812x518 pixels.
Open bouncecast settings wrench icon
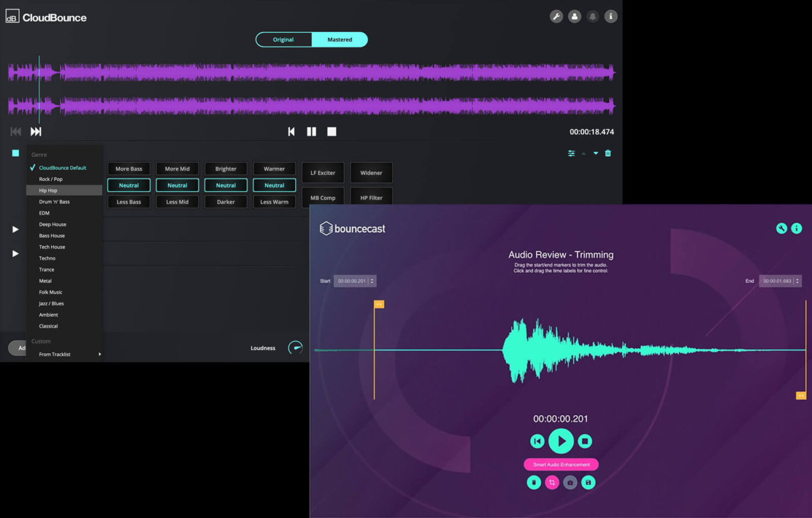(x=781, y=228)
